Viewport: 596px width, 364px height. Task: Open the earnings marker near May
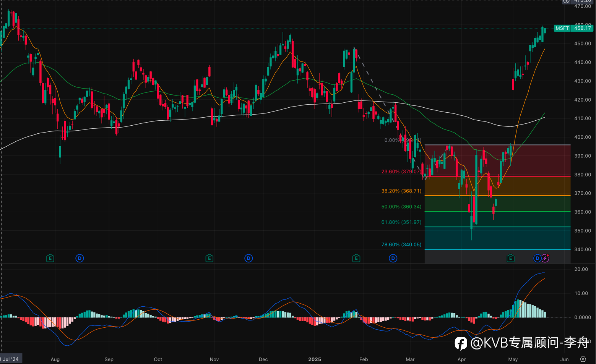click(510, 258)
